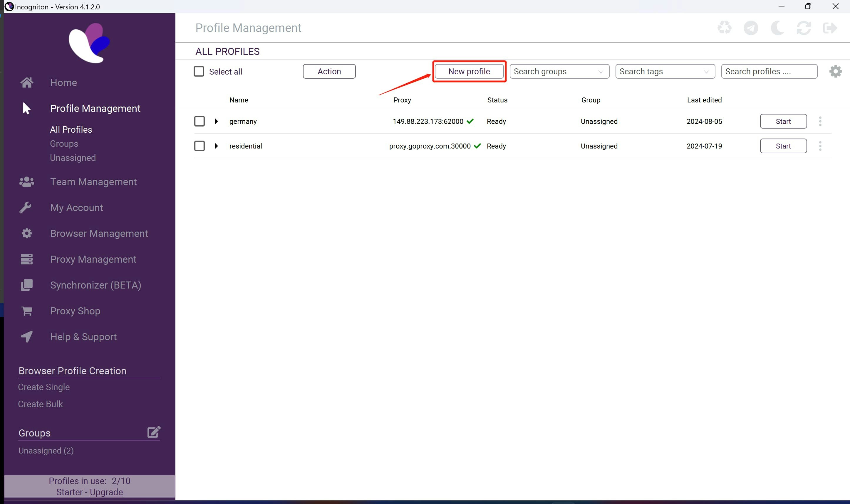This screenshot has height=504, width=850.
Task: Click the New profile button
Action: point(469,71)
